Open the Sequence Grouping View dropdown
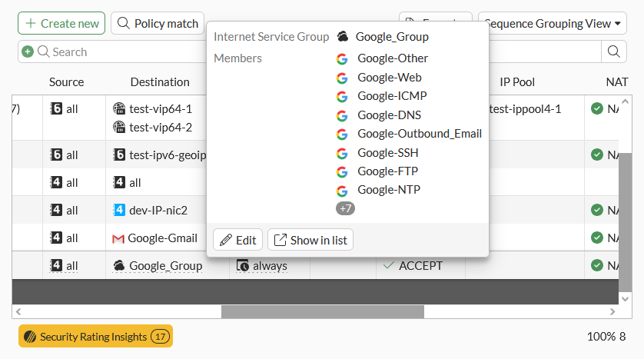Screen dimensions: 644x359 coord(553,23)
